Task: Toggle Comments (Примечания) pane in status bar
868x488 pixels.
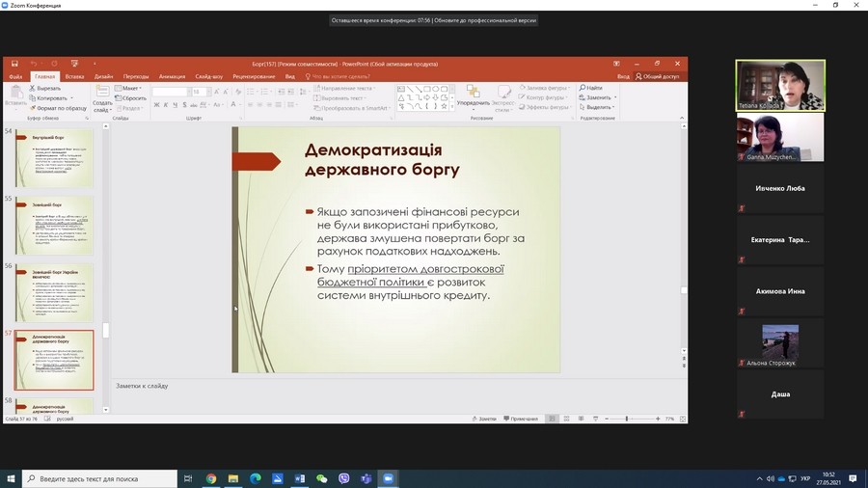Action: coord(521,419)
